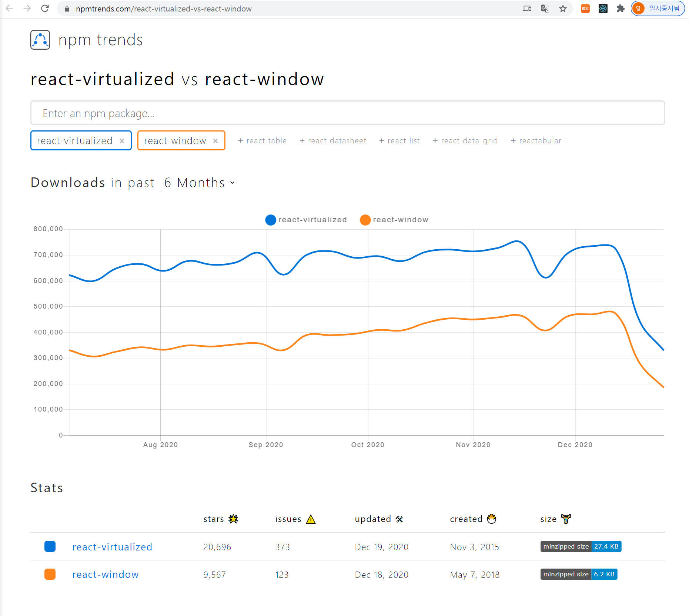Click the Dec 2020 axis label
The width and height of the screenshot is (689, 616).
click(x=575, y=445)
